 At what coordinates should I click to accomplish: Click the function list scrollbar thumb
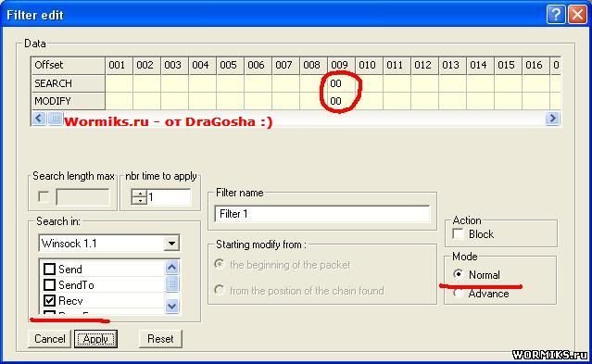(x=171, y=284)
